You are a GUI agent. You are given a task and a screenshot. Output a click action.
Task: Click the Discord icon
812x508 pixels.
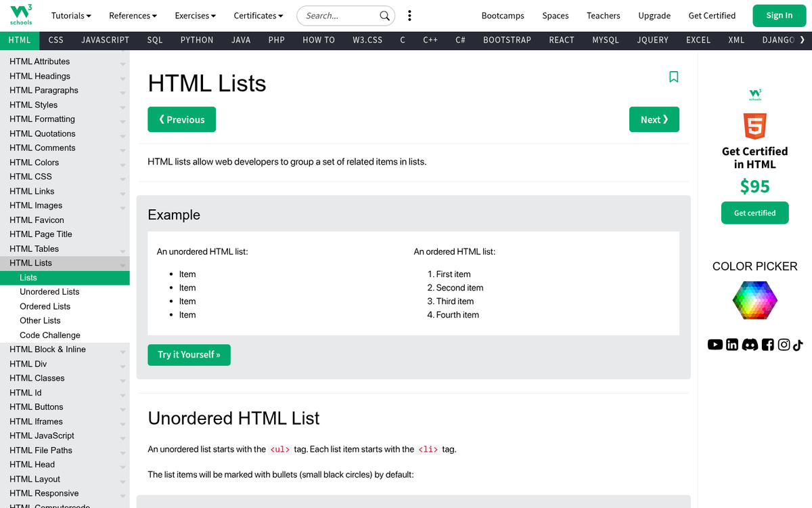(x=750, y=345)
